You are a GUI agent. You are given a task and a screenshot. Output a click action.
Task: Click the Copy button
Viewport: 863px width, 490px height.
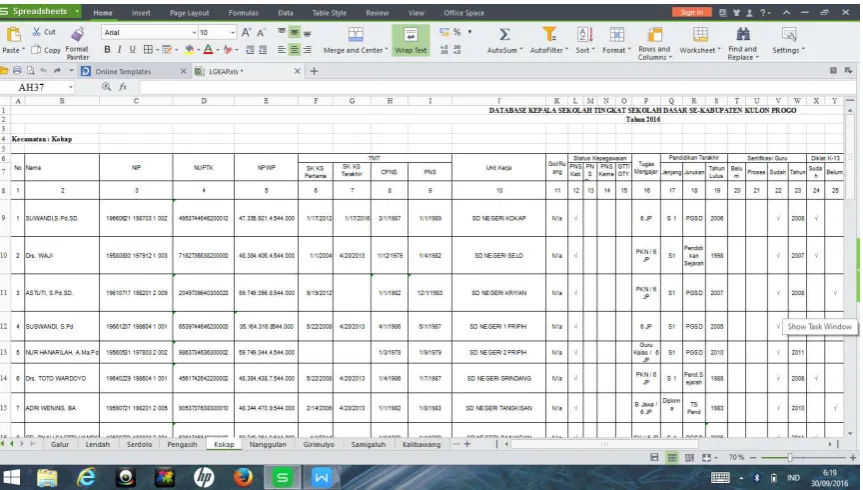[x=46, y=50]
